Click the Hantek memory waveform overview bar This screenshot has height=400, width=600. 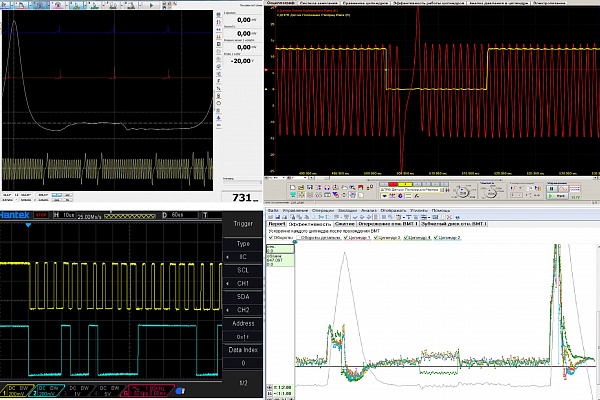tap(130, 216)
